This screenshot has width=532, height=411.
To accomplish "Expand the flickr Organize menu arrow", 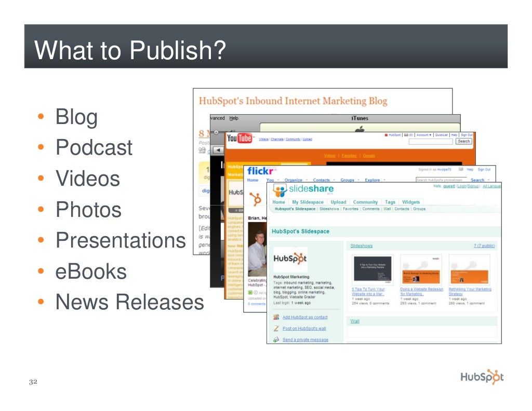I will coord(307,180).
